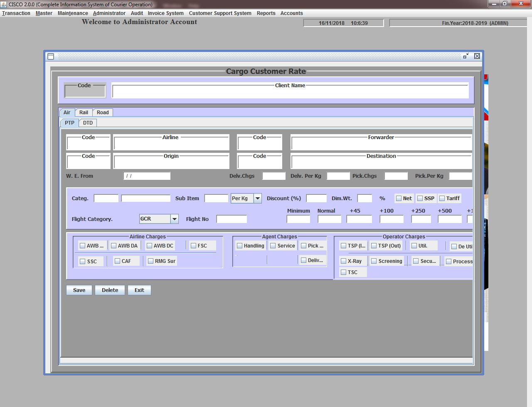532x407 pixels.
Task: Click the Normal rate field
Action: tap(330, 219)
